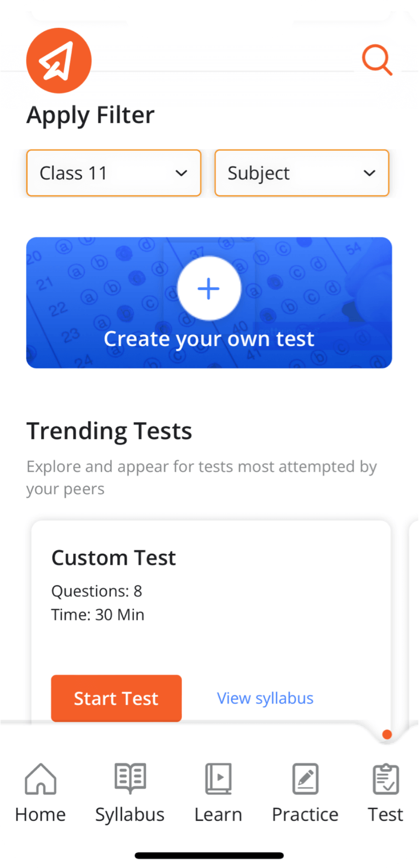
Task: Tap the Practice pencil icon
Action: point(305,779)
